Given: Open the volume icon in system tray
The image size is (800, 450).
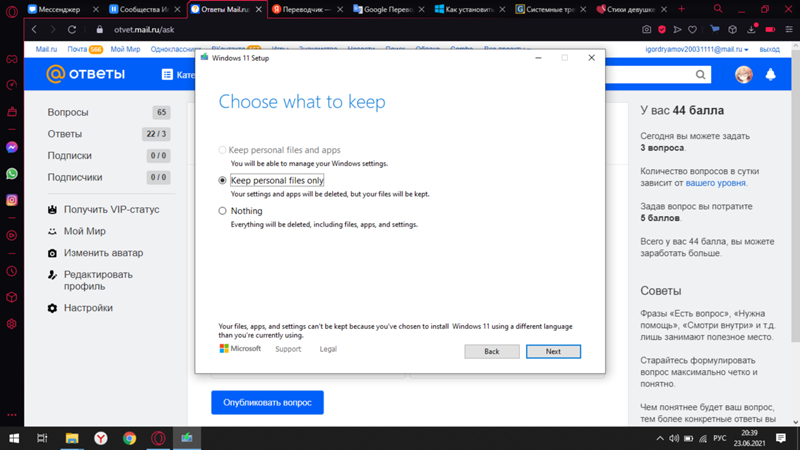Looking at the screenshot, I should pos(674,438).
